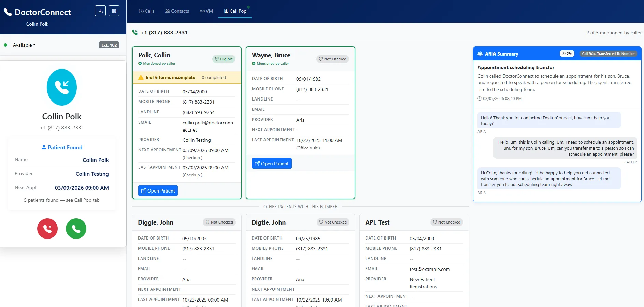Screen dimensions: 644x307
Task: Click the download icon button in header
Action: point(100,11)
